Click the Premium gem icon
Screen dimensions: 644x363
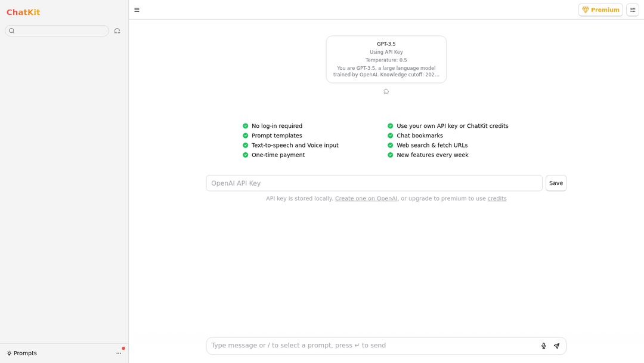point(586,10)
